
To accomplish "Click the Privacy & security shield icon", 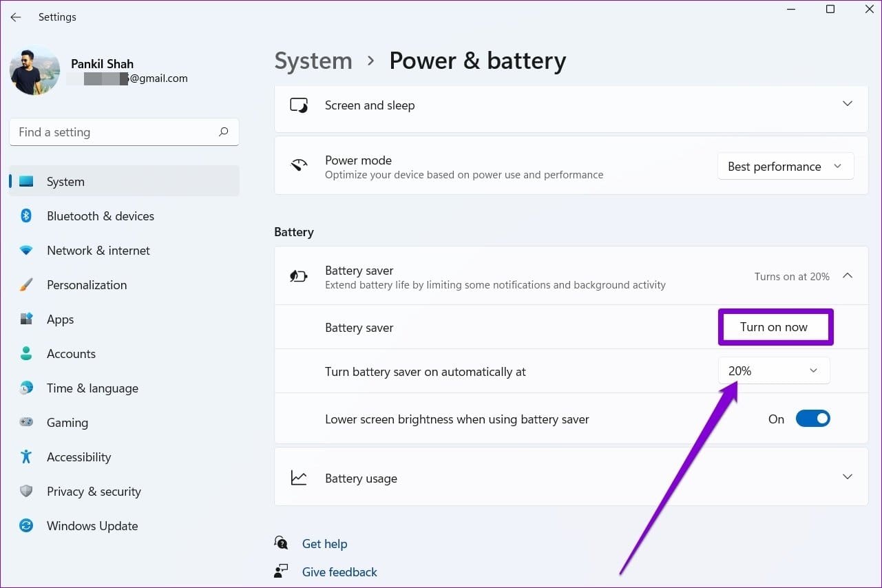I will 26,491.
